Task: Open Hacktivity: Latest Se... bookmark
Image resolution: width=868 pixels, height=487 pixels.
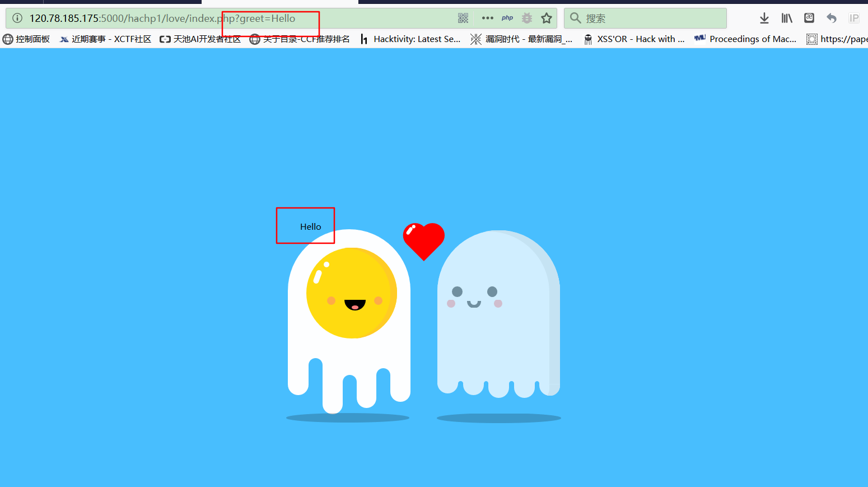Action: click(x=410, y=39)
